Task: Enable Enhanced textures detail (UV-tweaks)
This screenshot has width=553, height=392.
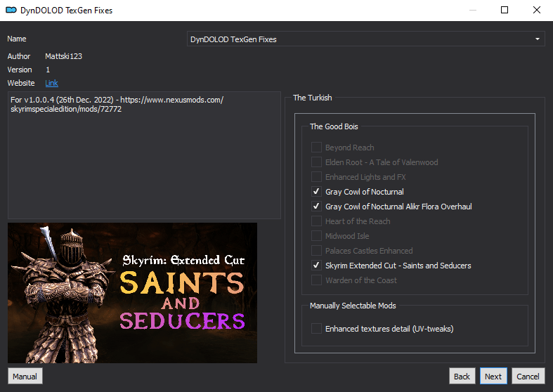Action: point(316,329)
